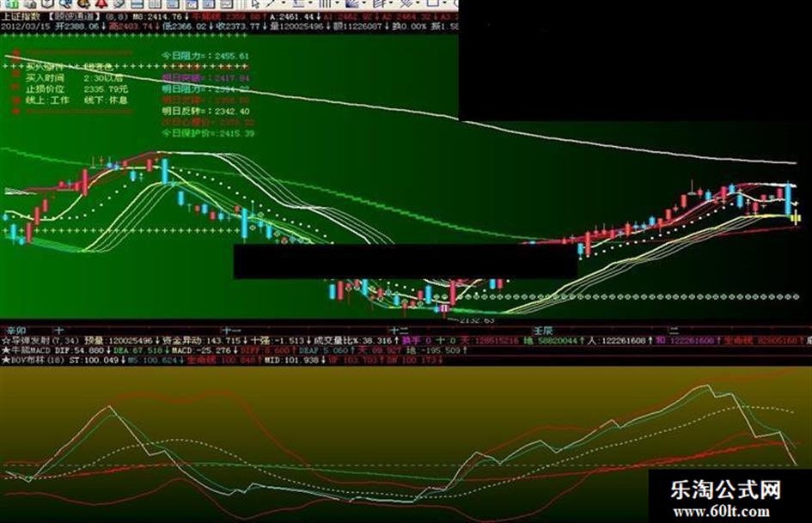
Task: Click the 线上:工作 text
Action: pos(47,100)
